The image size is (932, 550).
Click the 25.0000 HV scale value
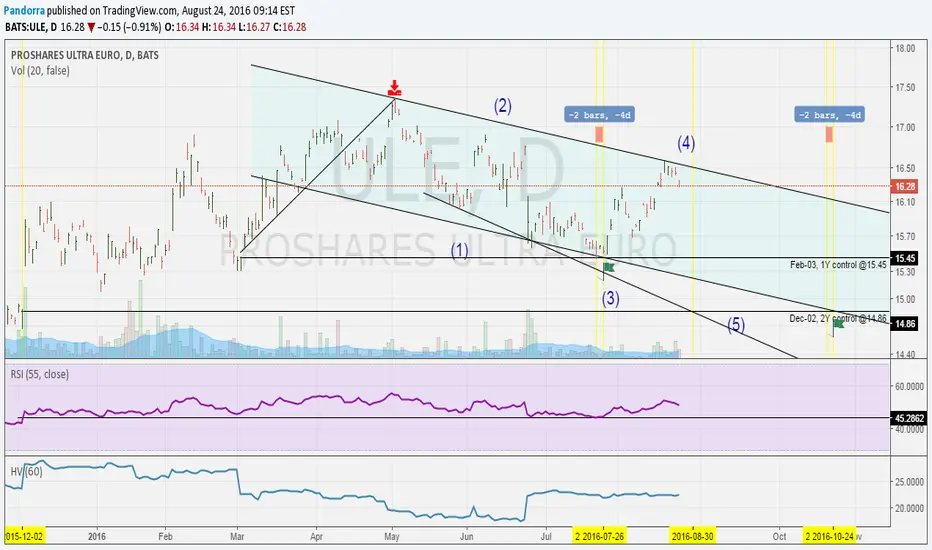click(909, 482)
